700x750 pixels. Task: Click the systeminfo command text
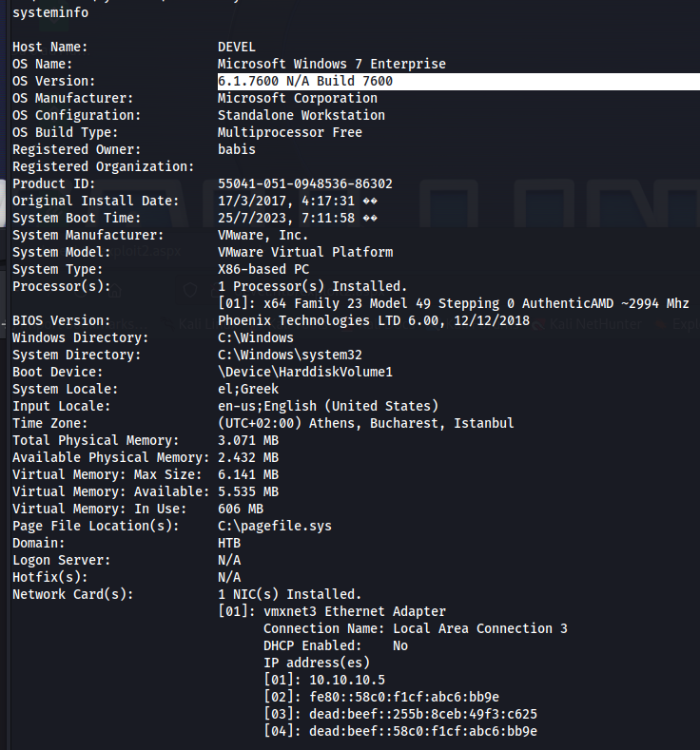(52, 12)
